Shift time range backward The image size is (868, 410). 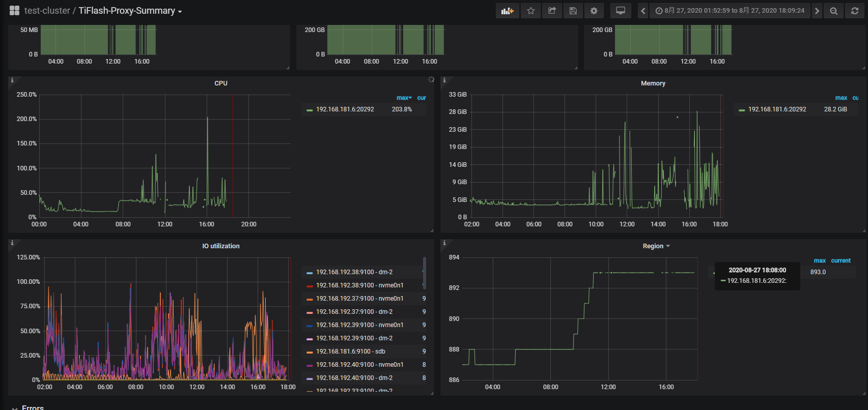[643, 11]
